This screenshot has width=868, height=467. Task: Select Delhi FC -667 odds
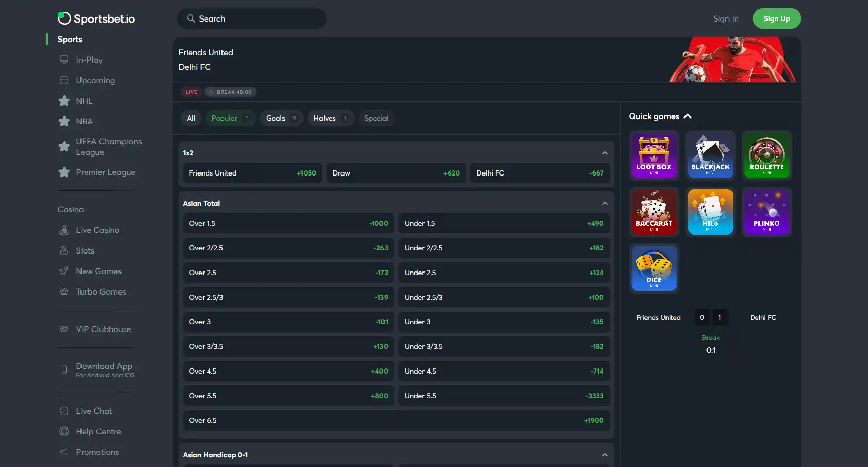pyautogui.click(x=540, y=173)
